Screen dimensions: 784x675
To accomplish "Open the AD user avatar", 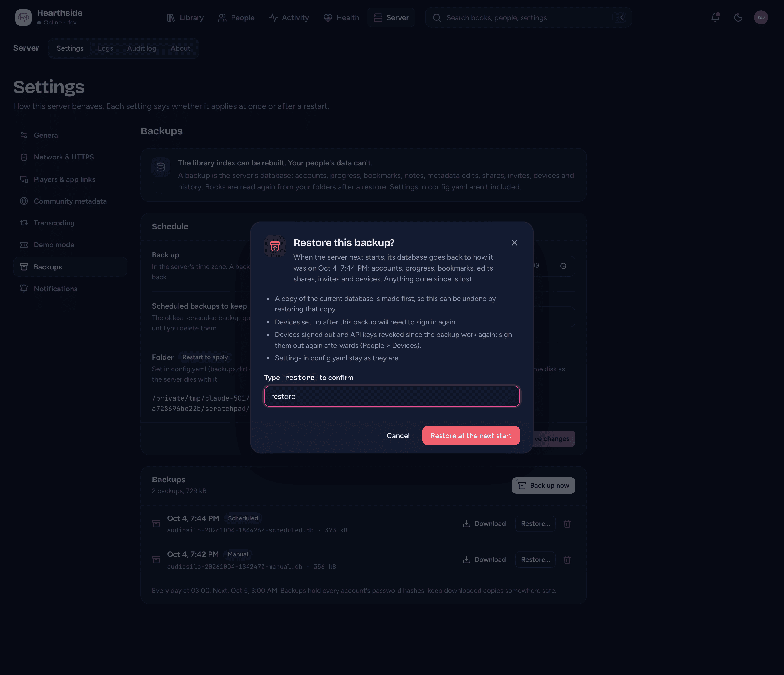I will click(761, 17).
